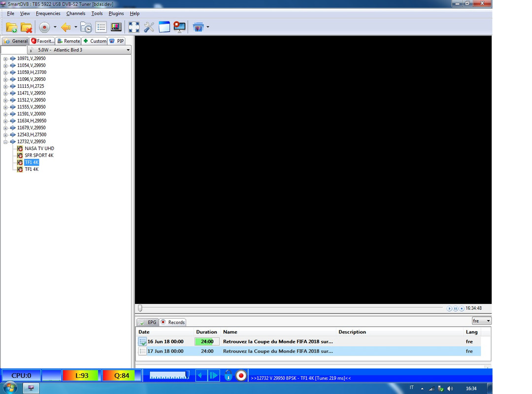
Task: Expand the 11096,V,29950 transponder node
Action: 5,79
